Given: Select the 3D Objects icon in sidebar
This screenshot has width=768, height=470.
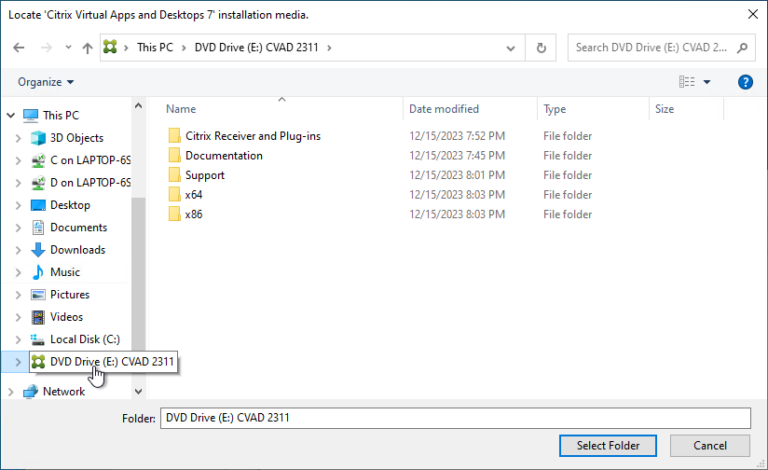Looking at the screenshot, I should point(38,138).
